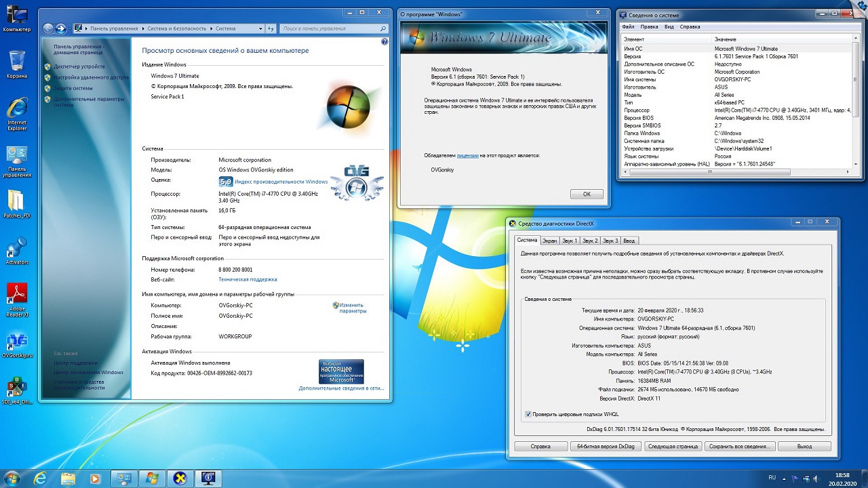Click the Техническая поддержка link
868x488 pixels.
pyautogui.click(x=248, y=279)
